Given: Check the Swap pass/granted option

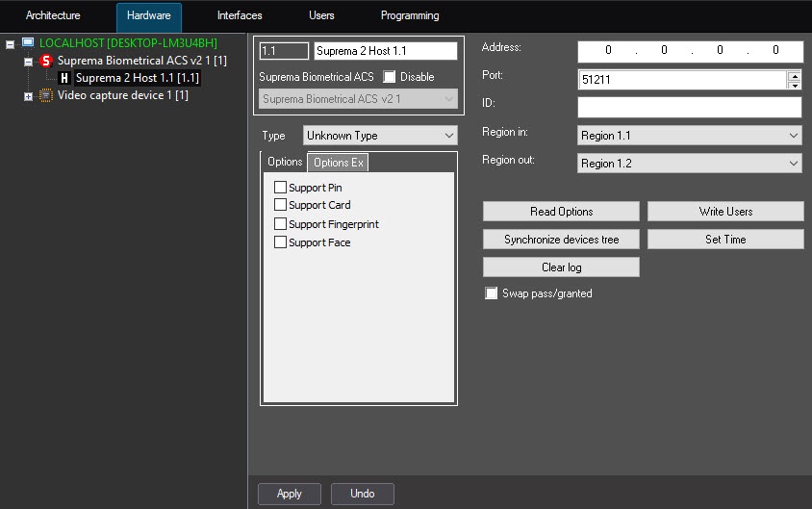Looking at the screenshot, I should tap(492, 293).
